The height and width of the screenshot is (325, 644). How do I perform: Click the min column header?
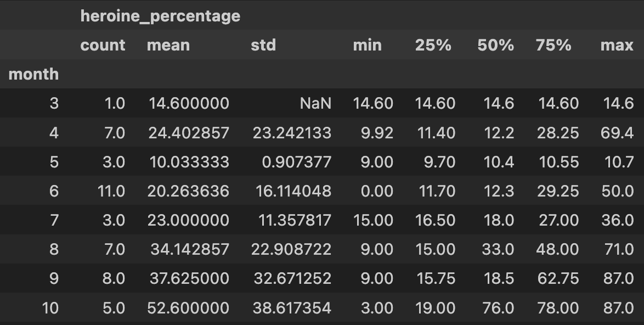[x=367, y=45]
